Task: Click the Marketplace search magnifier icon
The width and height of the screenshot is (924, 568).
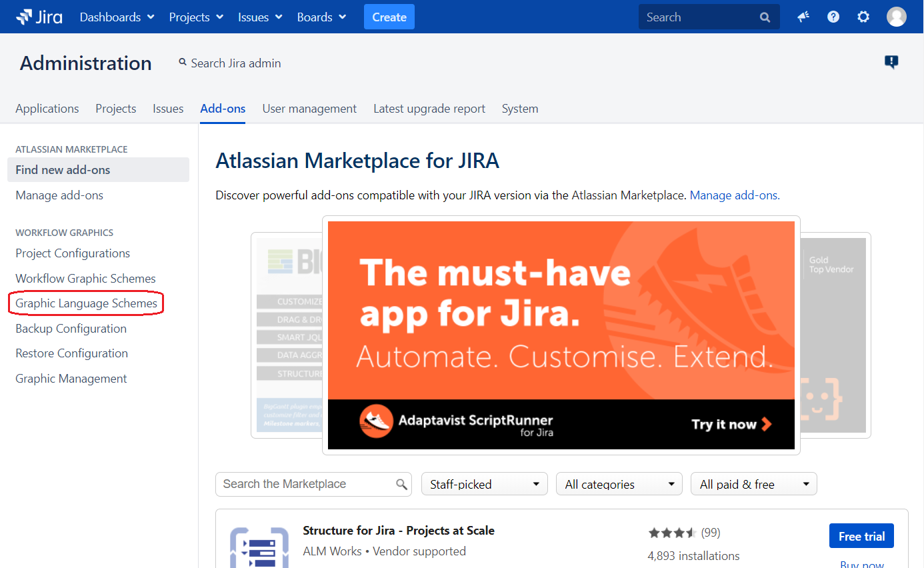Action: [x=401, y=485]
